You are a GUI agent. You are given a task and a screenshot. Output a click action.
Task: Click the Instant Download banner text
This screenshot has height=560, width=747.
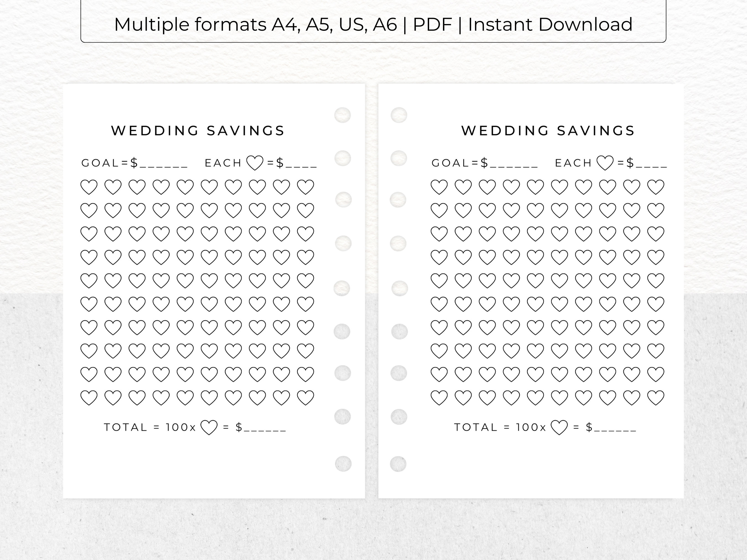562,24
